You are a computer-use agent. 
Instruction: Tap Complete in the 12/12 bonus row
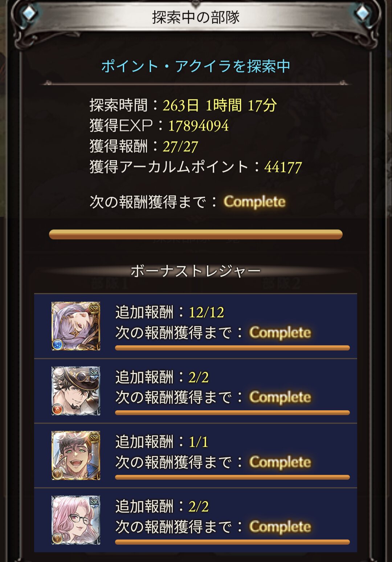tap(280, 333)
